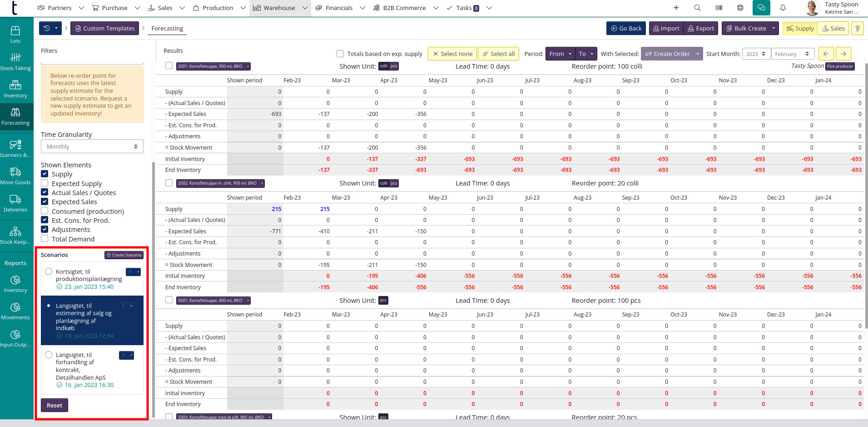The image size is (868, 427).
Task: Check Totals based on exp. supply
Action: 340,54
